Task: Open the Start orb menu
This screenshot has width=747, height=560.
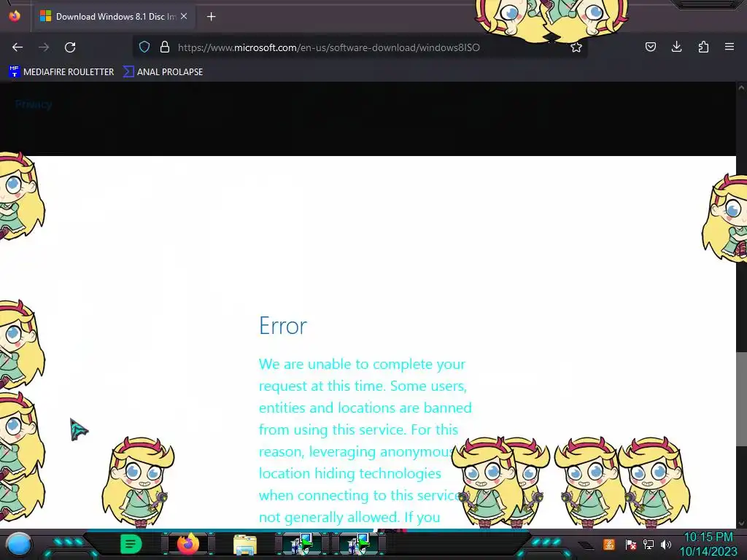Action: tap(19, 544)
